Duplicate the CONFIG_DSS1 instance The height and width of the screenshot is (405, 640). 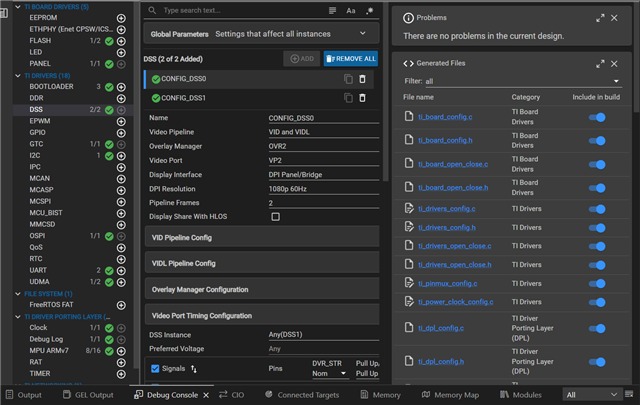click(x=348, y=98)
